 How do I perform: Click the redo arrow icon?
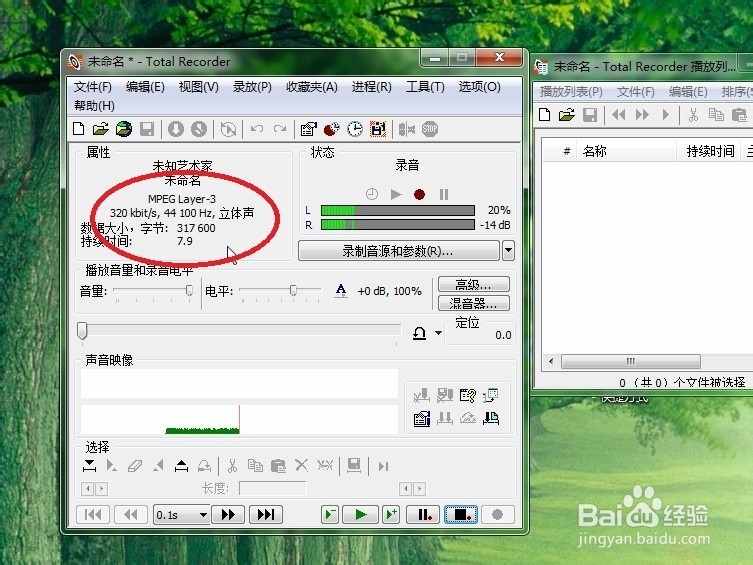279,129
